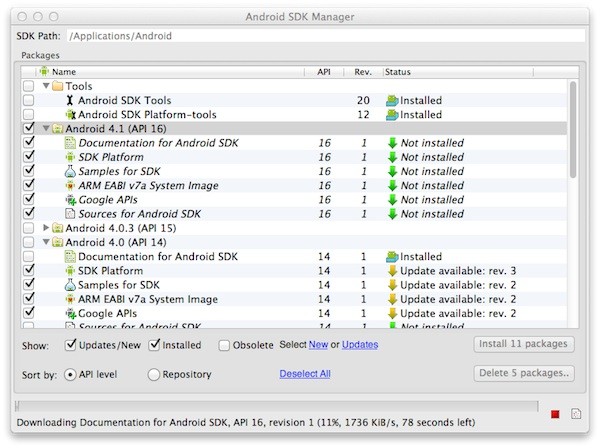Collapse the Android 4.1 (API 16) group
Screen dimensions: 600x448
click(x=46, y=128)
